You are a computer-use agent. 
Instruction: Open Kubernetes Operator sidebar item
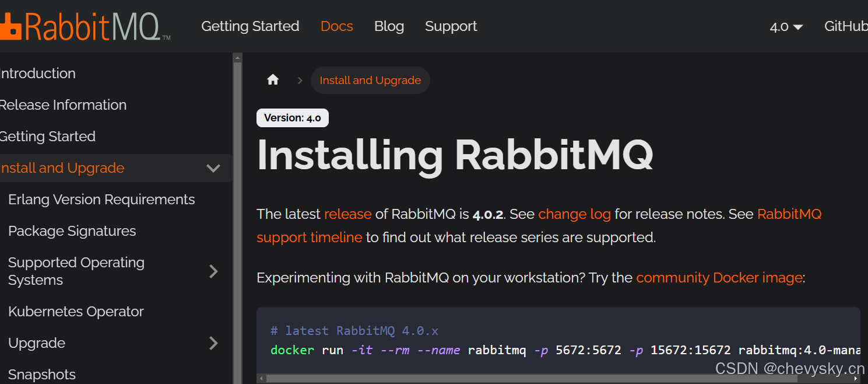(76, 312)
